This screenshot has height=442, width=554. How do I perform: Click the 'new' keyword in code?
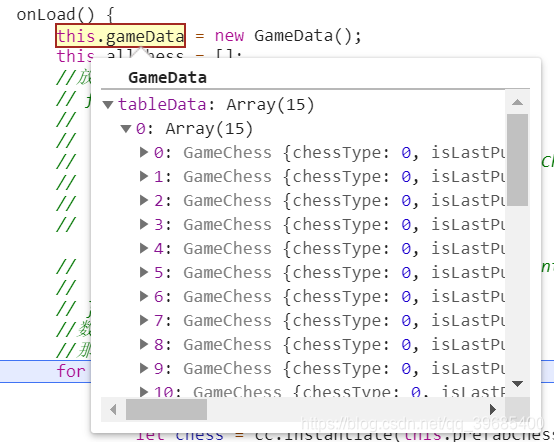[229, 36]
